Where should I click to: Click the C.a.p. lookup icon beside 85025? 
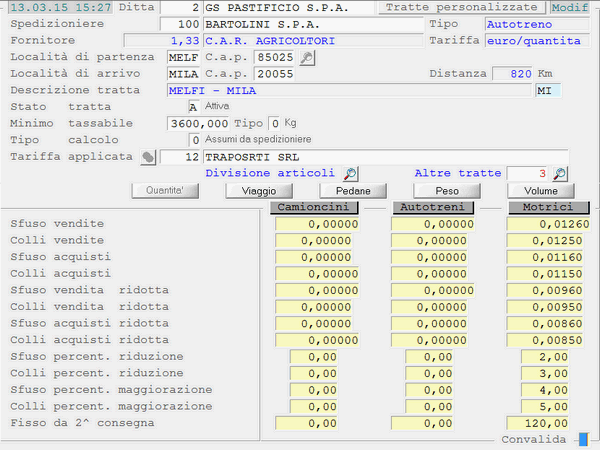click(307, 58)
